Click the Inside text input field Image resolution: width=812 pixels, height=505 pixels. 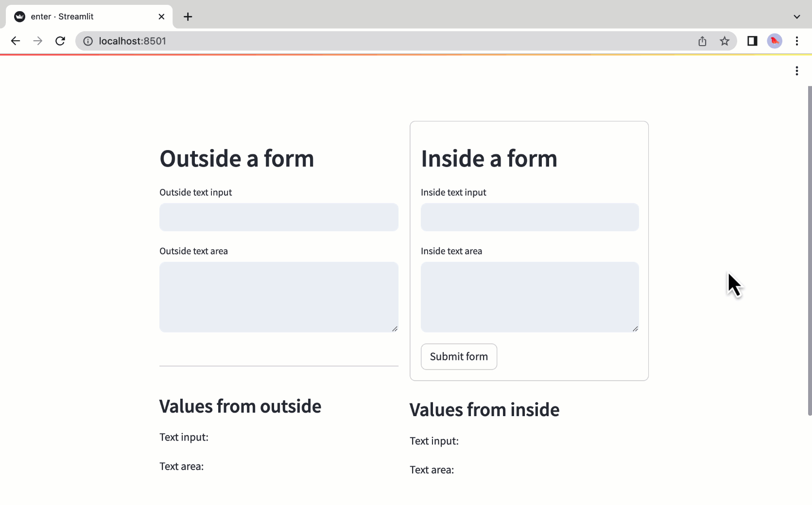click(530, 217)
